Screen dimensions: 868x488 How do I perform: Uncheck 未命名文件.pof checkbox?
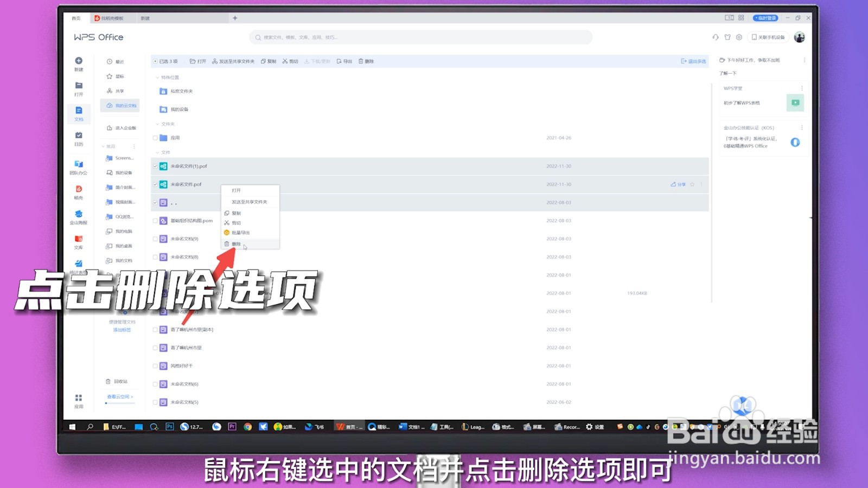pos(155,184)
